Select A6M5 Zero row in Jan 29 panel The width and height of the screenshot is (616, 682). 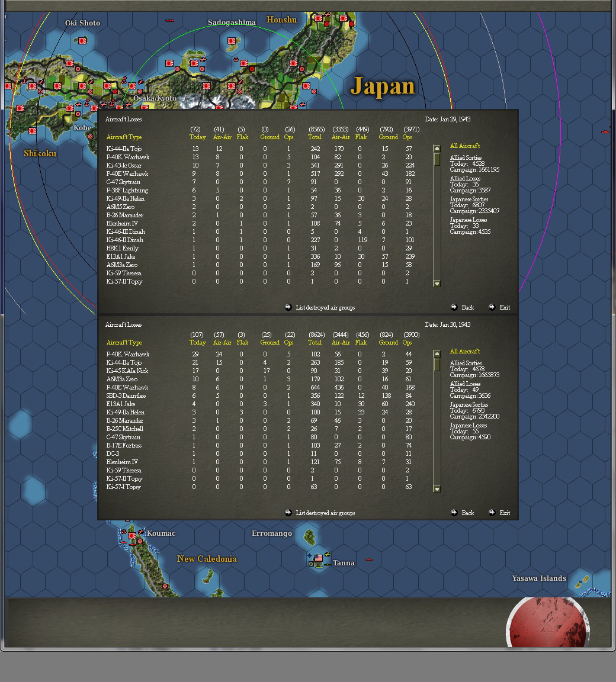(x=261, y=207)
